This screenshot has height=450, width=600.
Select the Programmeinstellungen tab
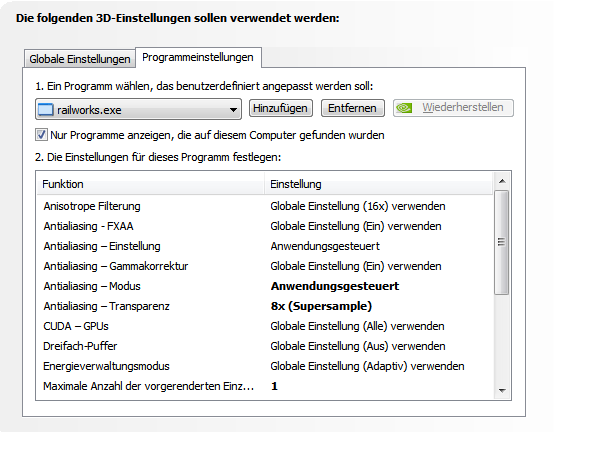point(198,58)
